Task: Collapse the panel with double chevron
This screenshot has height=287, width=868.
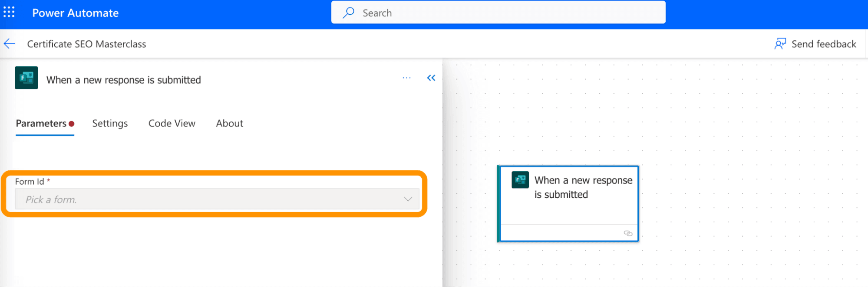Action: (x=431, y=78)
